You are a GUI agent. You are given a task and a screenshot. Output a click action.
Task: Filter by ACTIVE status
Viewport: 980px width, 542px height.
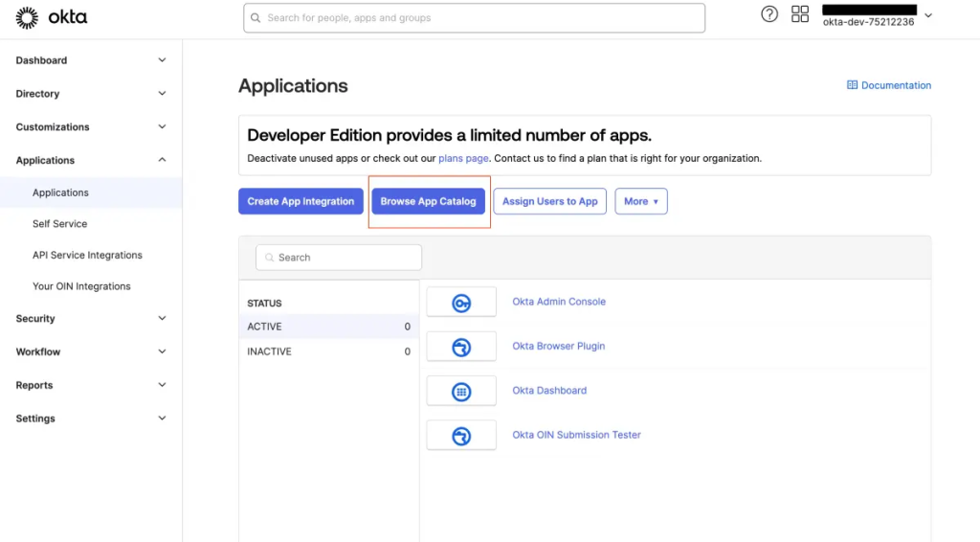coord(329,327)
